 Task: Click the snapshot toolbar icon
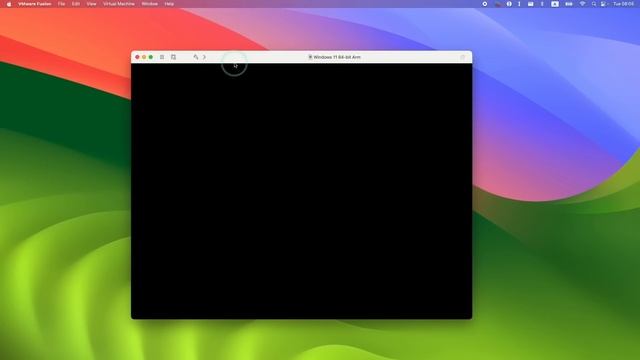[x=173, y=57]
